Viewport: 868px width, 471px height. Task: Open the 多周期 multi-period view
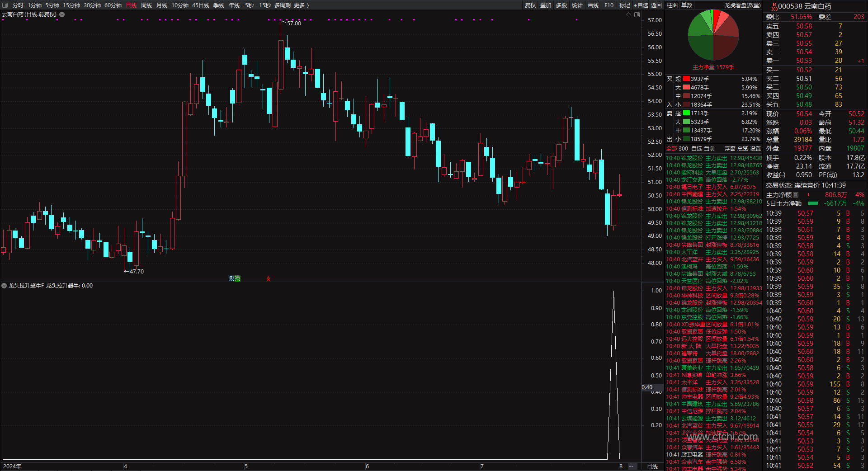pos(283,5)
